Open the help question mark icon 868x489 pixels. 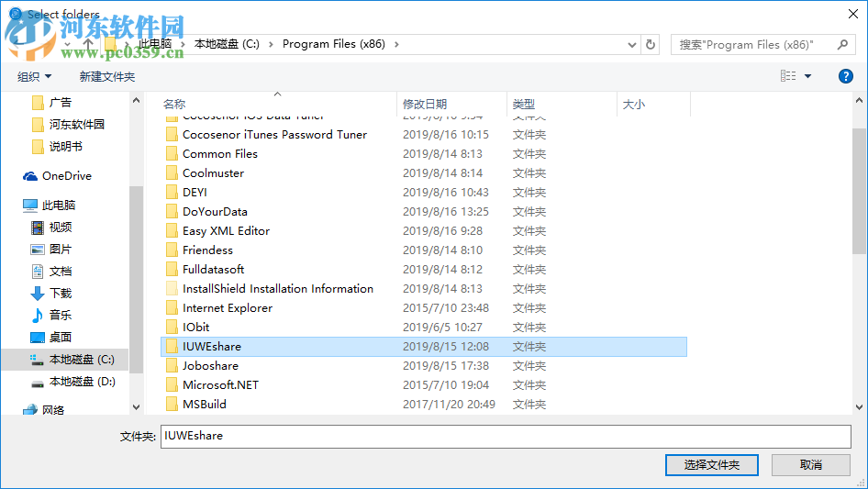(845, 76)
